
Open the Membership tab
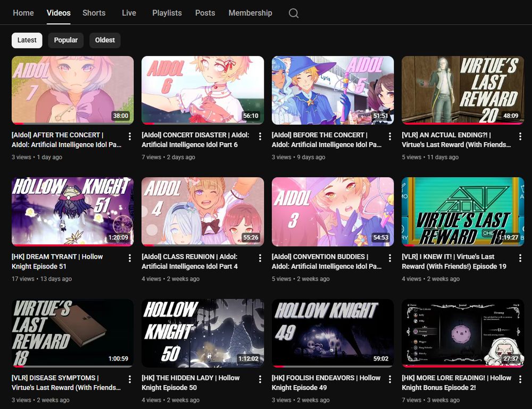[x=250, y=13]
